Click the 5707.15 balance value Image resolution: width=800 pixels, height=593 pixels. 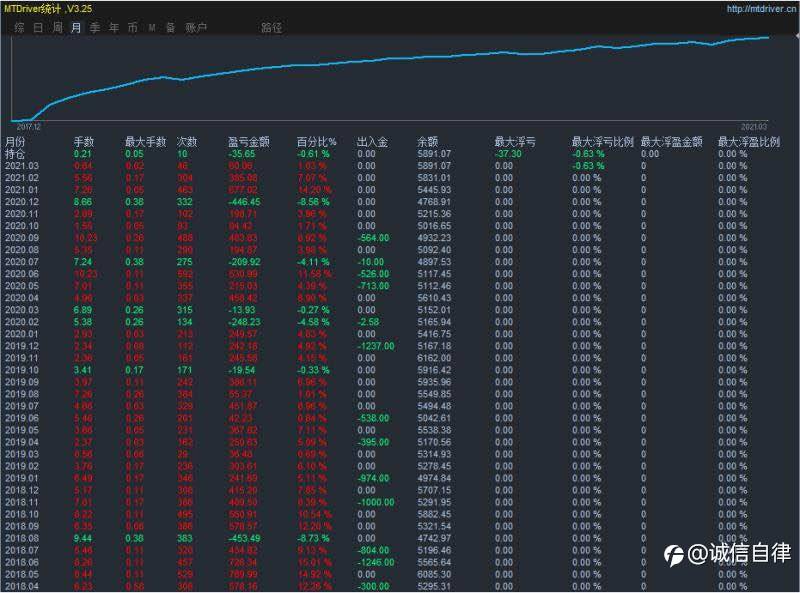[434, 490]
